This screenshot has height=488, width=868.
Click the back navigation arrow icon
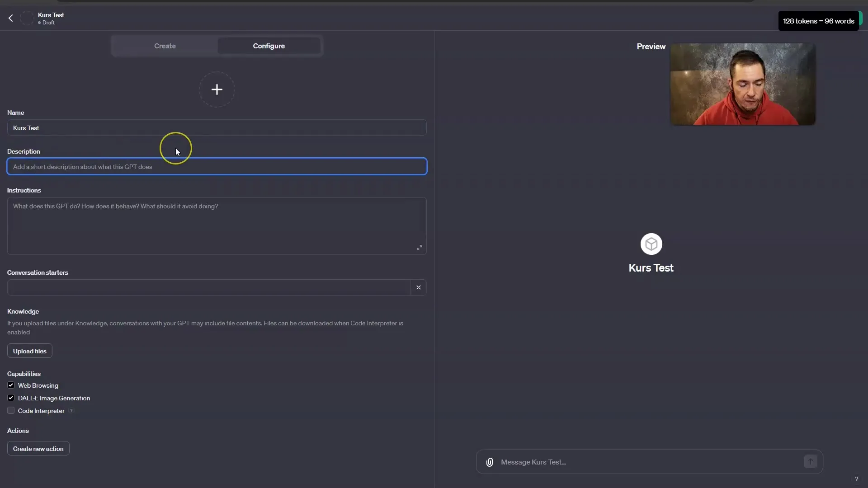[x=10, y=18]
